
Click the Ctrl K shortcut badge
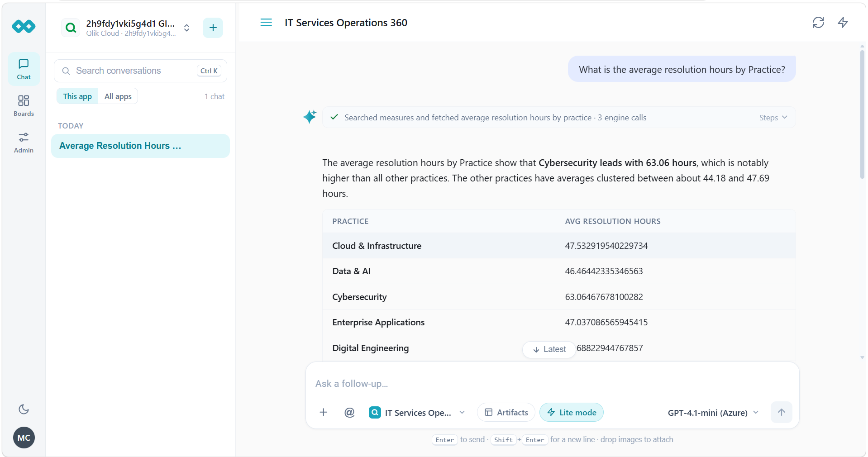coord(209,71)
